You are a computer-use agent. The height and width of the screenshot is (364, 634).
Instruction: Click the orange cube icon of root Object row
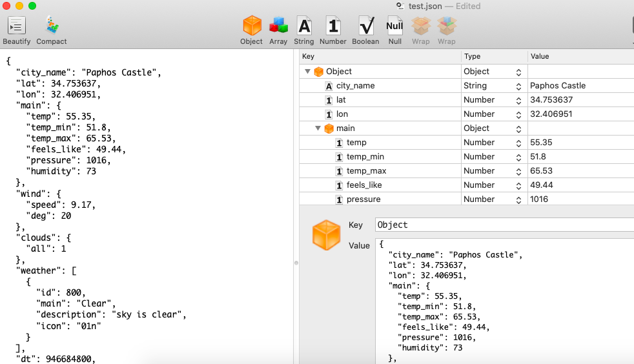pyautogui.click(x=319, y=72)
